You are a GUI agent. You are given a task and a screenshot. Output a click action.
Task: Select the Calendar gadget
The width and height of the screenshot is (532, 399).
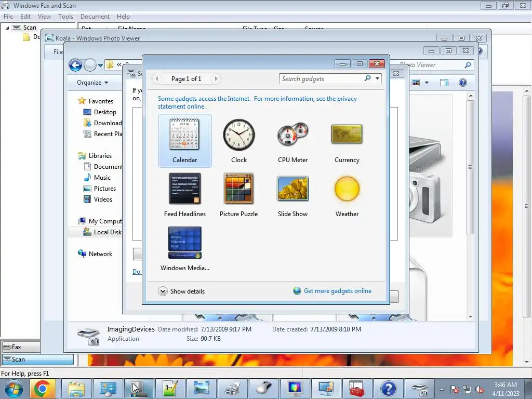tap(184, 141)
